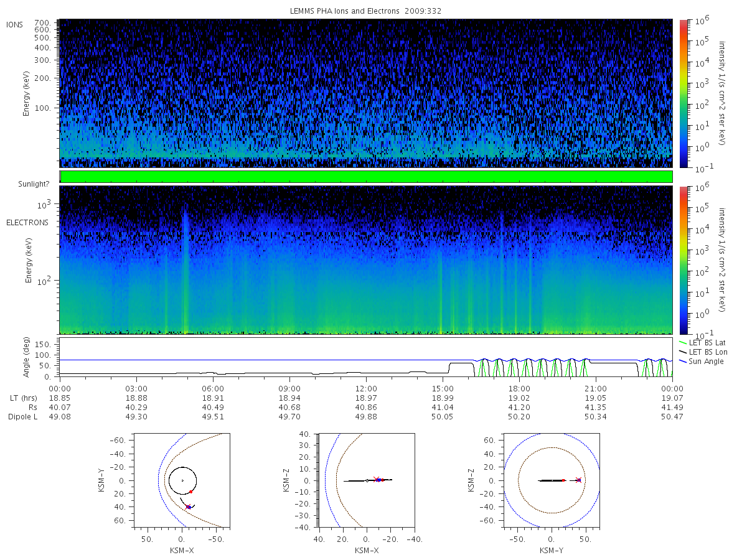Click the 06:00 time axis tick label

tap(213, 379)
